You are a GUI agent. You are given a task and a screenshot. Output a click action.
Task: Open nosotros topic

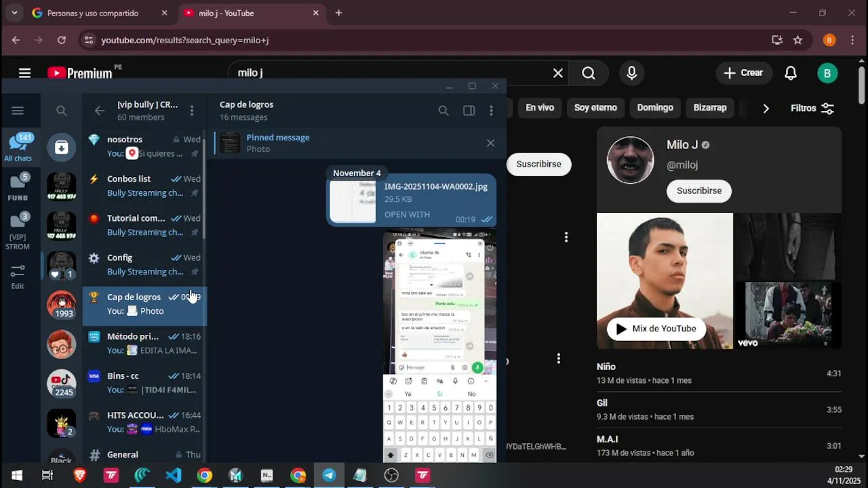click(145, 146)
